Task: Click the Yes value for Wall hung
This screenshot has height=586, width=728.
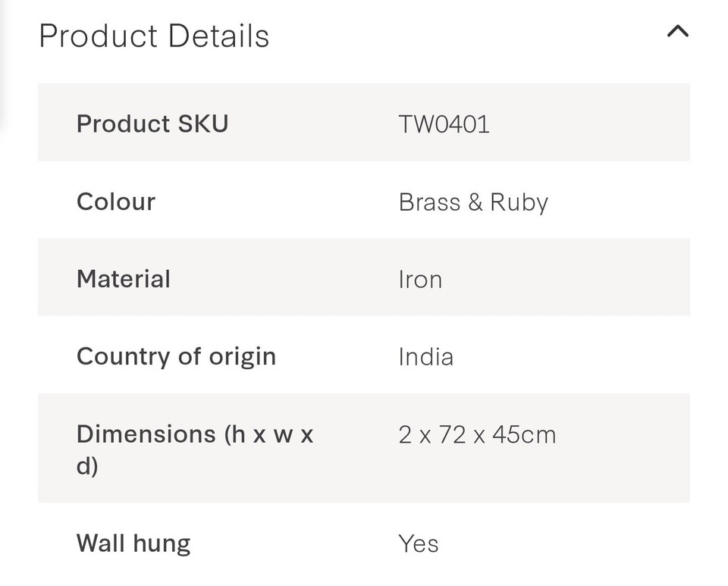Action: pyautogui.click(x=419, y=544)
